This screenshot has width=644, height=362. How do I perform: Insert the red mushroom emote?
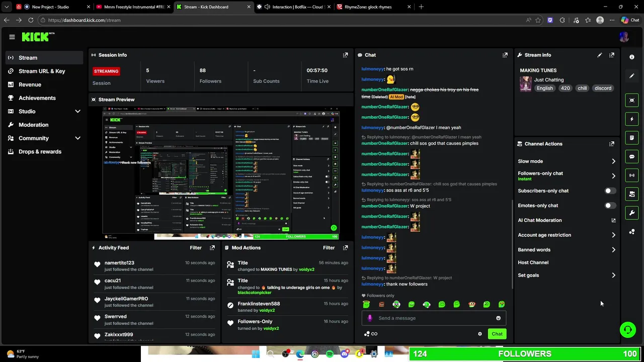(x=471, y=304)
